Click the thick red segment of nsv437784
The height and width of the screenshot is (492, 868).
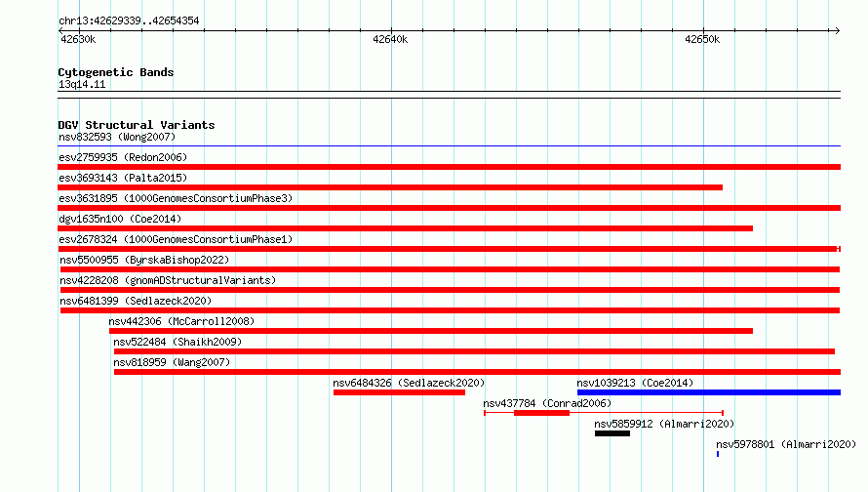(541, 413)
